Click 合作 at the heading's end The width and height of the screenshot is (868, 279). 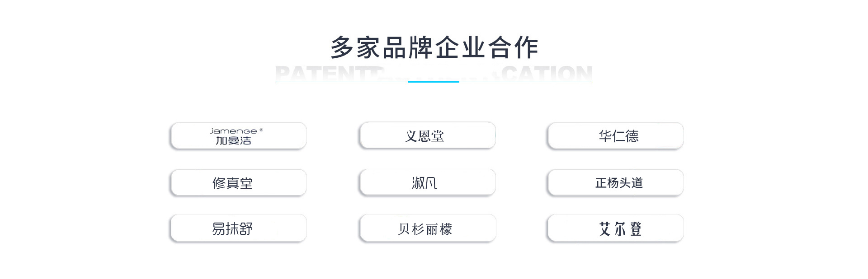(513, 48)
